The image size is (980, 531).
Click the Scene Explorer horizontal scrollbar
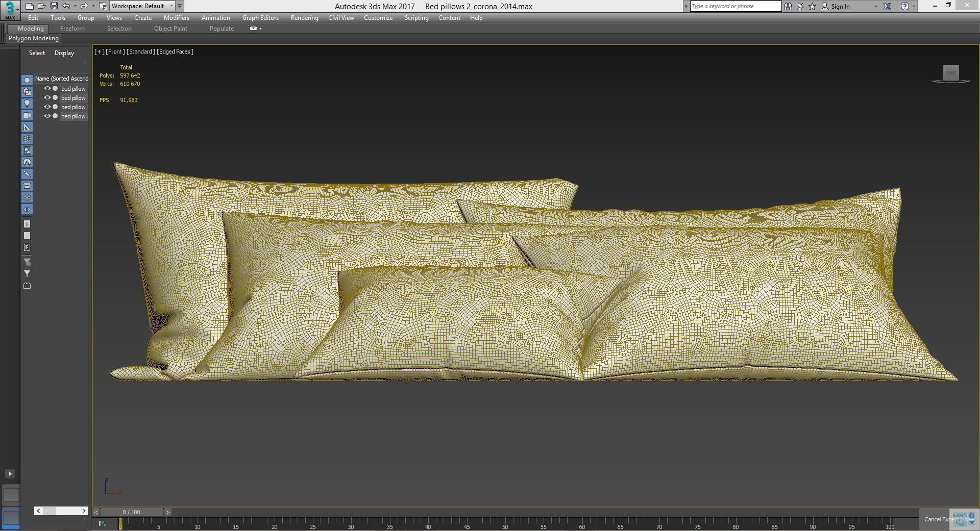click(61, 511)
